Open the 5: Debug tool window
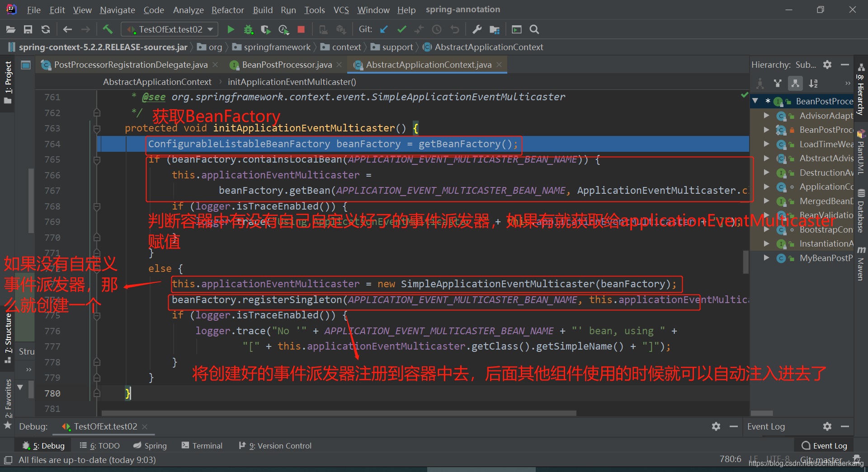 pyautogui.click(x=43, y=446)
